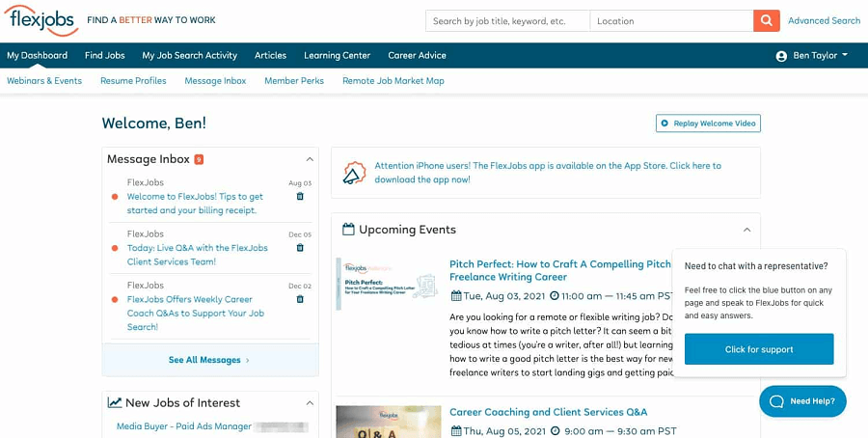Collapse the Message Inbox panel
Screen dimensions: 868x438
[310, 159]
